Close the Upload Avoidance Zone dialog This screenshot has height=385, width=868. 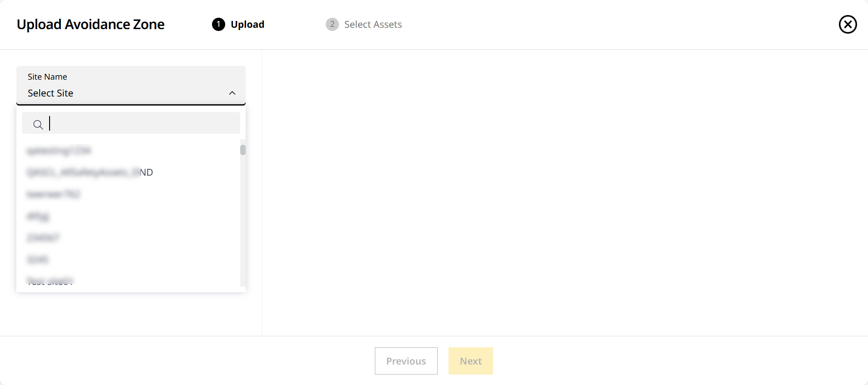848,25
